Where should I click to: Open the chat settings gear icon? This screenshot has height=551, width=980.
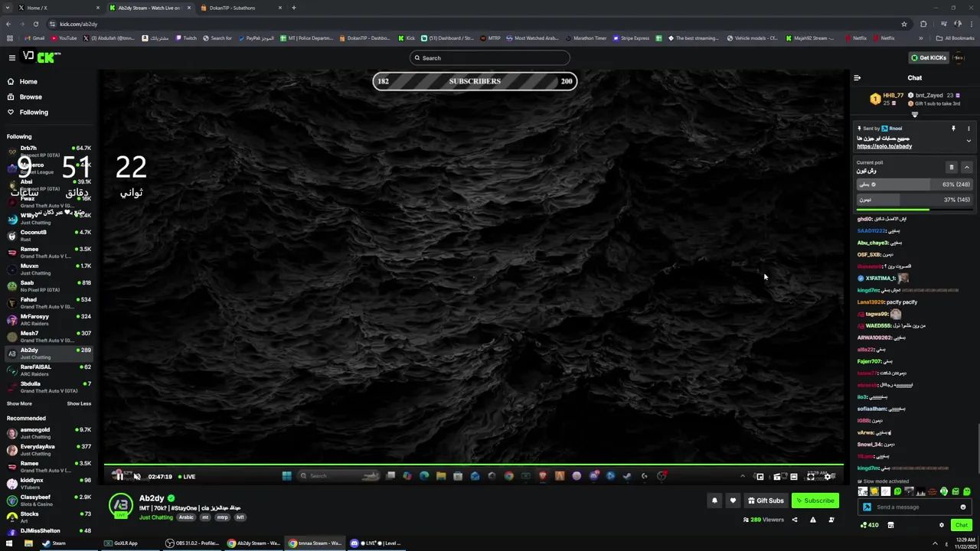(942, 525)
